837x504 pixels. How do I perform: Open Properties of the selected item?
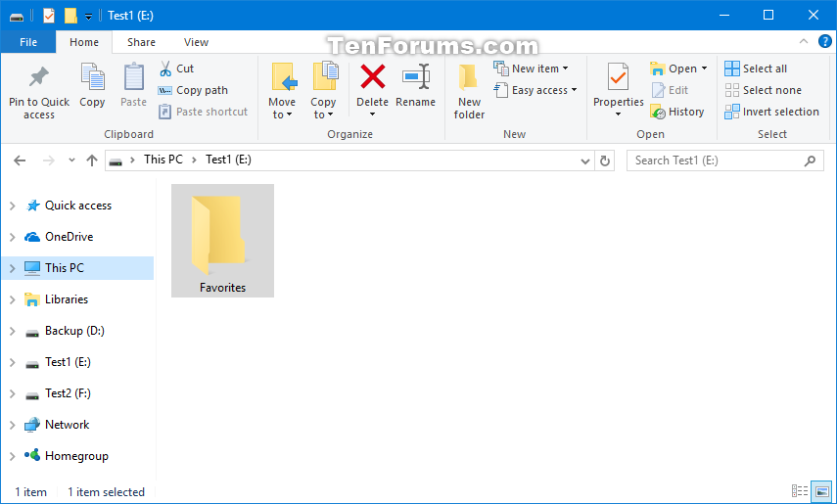click(x=618, y=84)
